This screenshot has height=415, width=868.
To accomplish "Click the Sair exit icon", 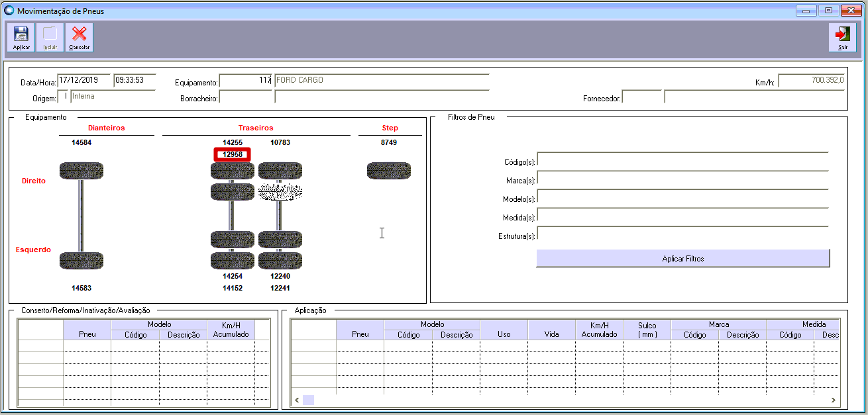I will pyautogui.click(x=842, y=37).
